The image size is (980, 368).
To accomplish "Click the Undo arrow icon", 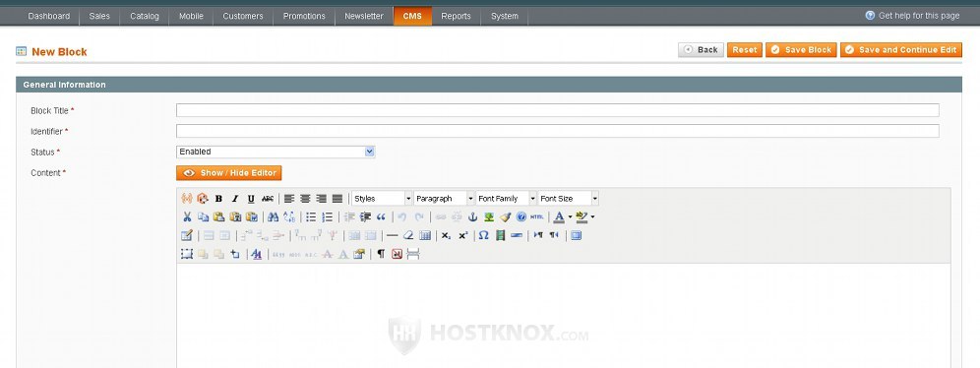I will coord(401,216).
